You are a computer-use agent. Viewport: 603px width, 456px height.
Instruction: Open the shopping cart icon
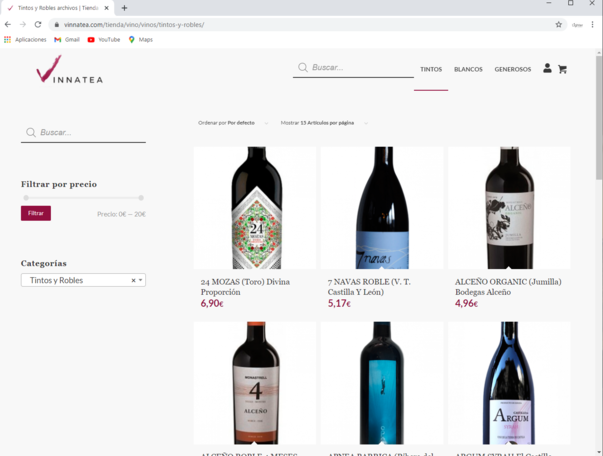pyautogui.click(x=562, y=69)
